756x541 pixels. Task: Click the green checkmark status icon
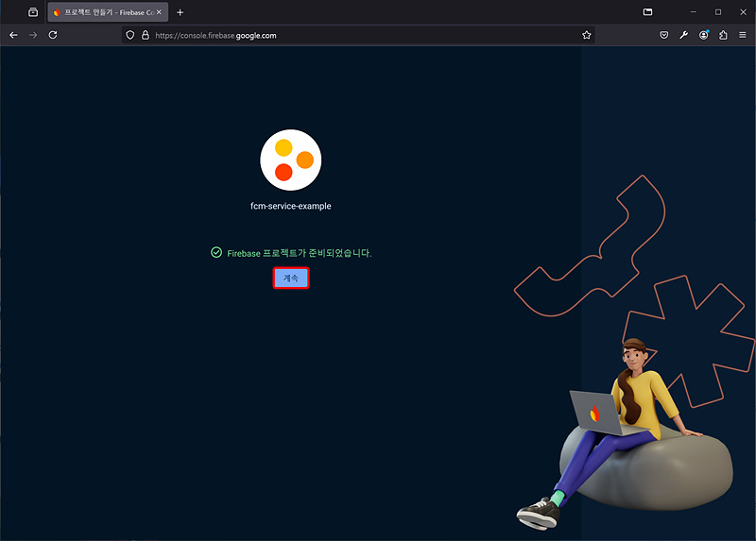click(216, 252)
